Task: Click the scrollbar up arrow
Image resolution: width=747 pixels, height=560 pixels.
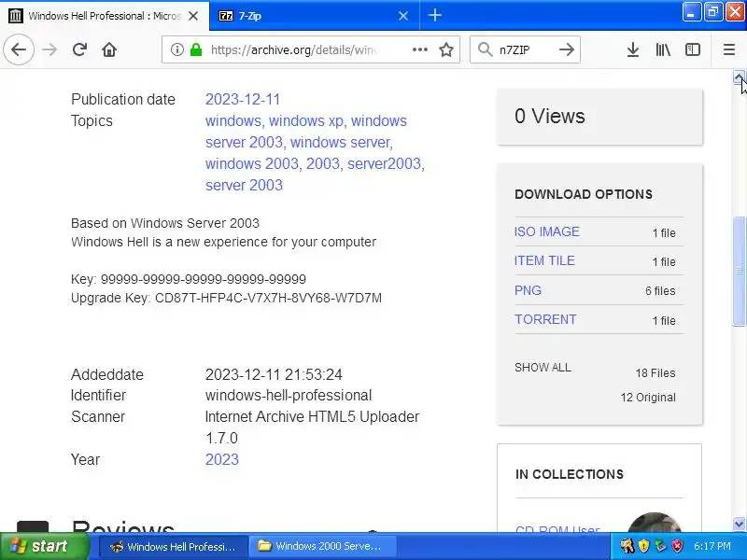Action: pyautogui.click(x=739, y=77)
